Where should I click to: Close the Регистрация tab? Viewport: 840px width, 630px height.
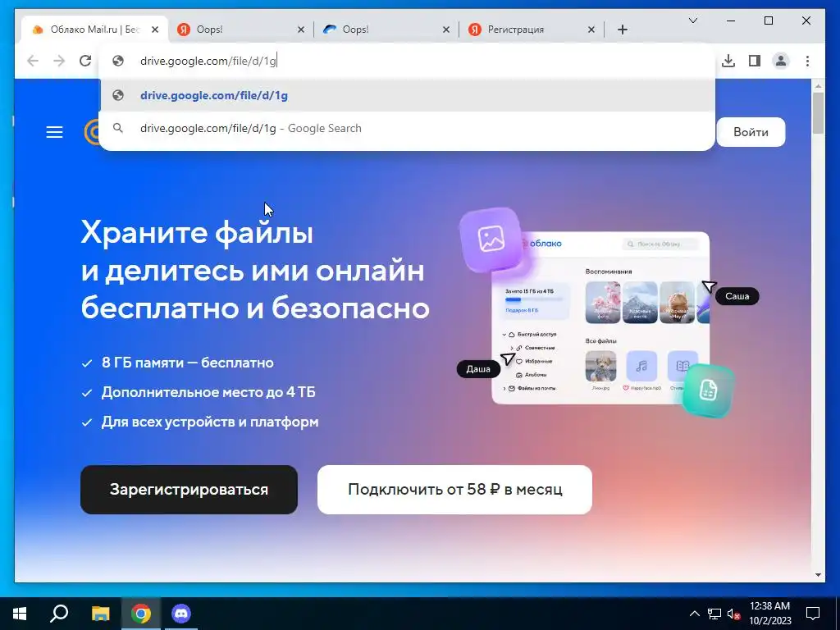tap(591, 30)
